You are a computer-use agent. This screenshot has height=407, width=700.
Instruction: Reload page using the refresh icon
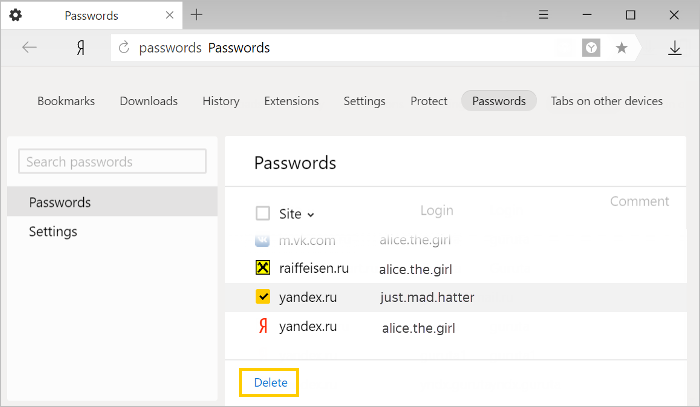[x=124, y=47]
